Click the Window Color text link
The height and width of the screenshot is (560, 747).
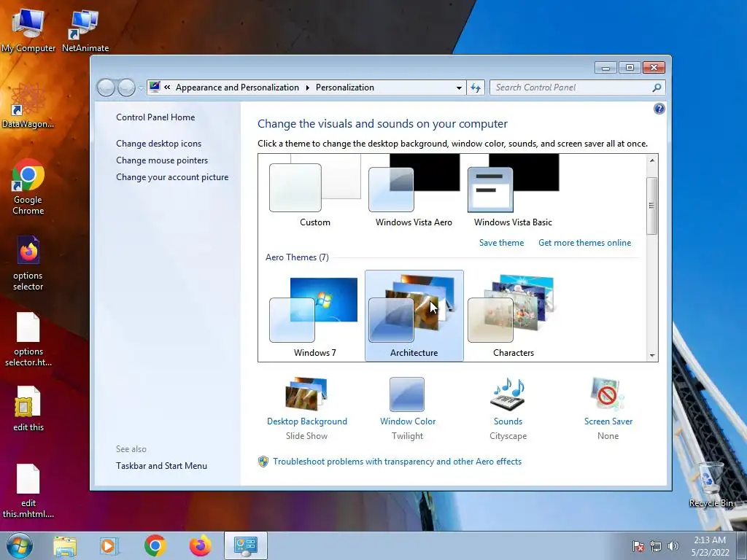point(408,421)
